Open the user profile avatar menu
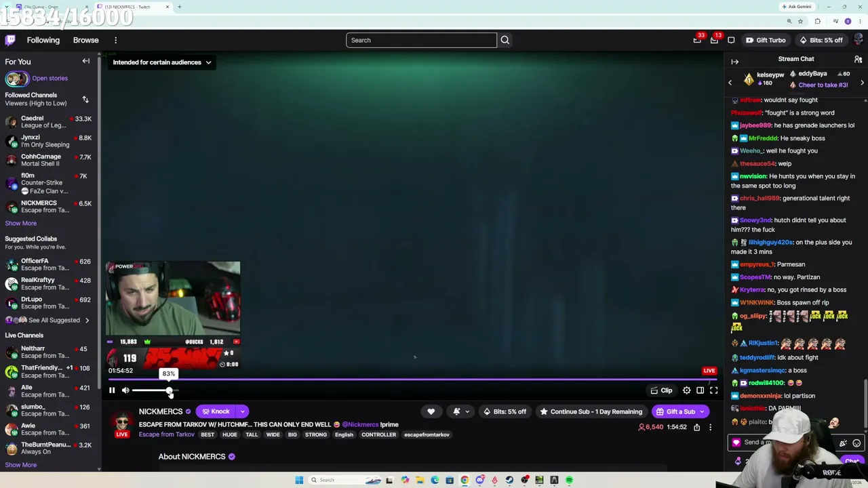Viewport: 868px width, 488px height. (859, 40)
